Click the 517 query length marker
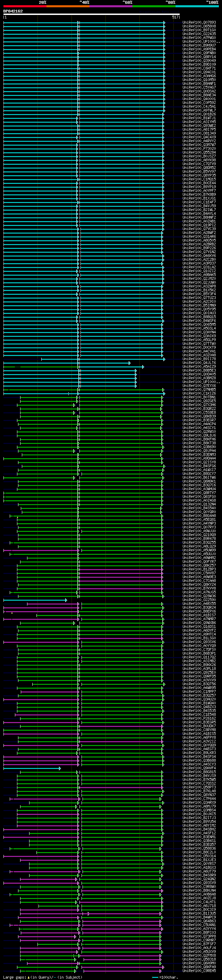Viewport: 222px width, 980px height. click(175, 17)
